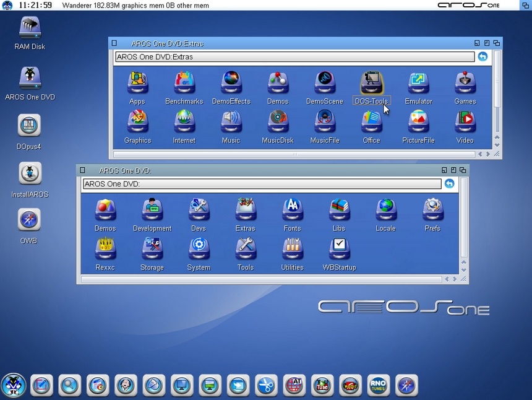Launch RNO Tunes from the dock
This screenshot has height=400, width=532.
[378, 385]
